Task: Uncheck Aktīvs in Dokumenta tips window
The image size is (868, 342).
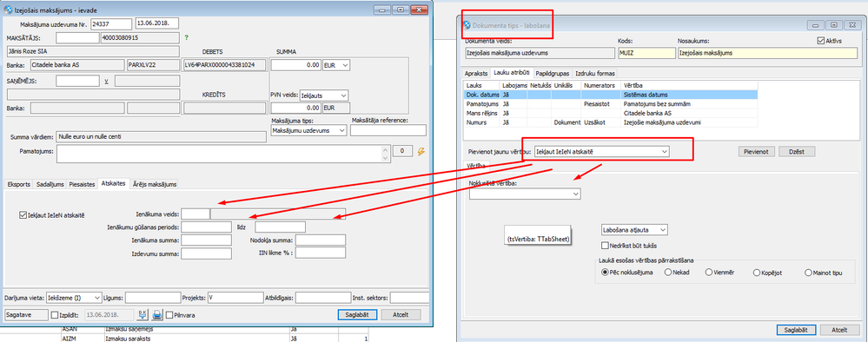Action: (x=821, y=41)
